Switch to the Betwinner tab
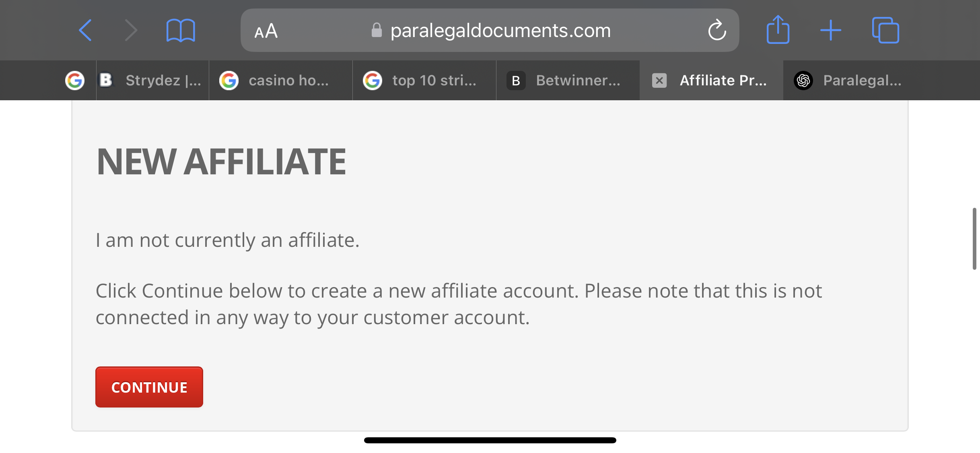 (x=568, y=81)
